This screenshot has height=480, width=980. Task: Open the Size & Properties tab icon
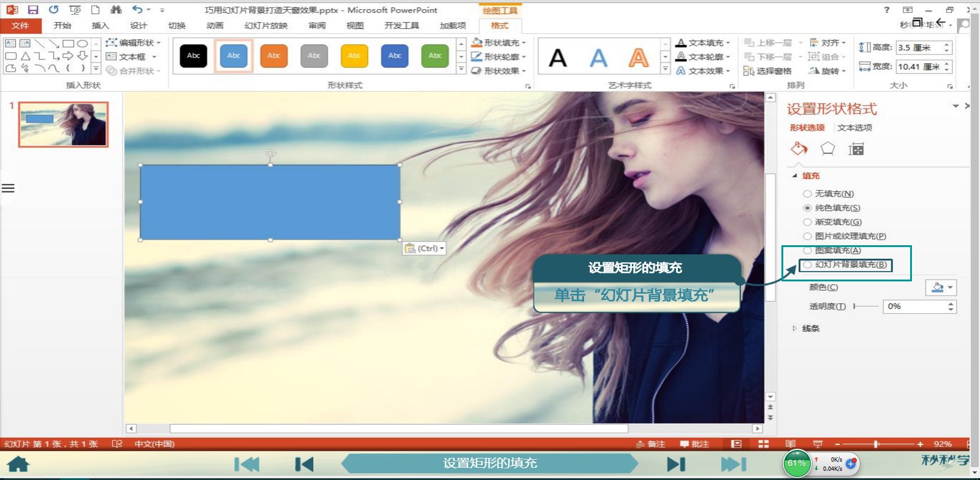point(856,149)
